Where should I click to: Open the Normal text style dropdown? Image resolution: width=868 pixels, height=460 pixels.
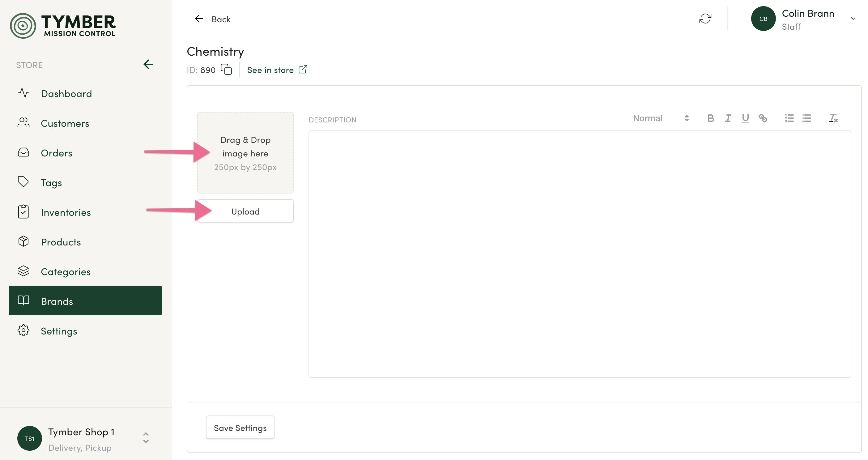(x=661, y=118)
